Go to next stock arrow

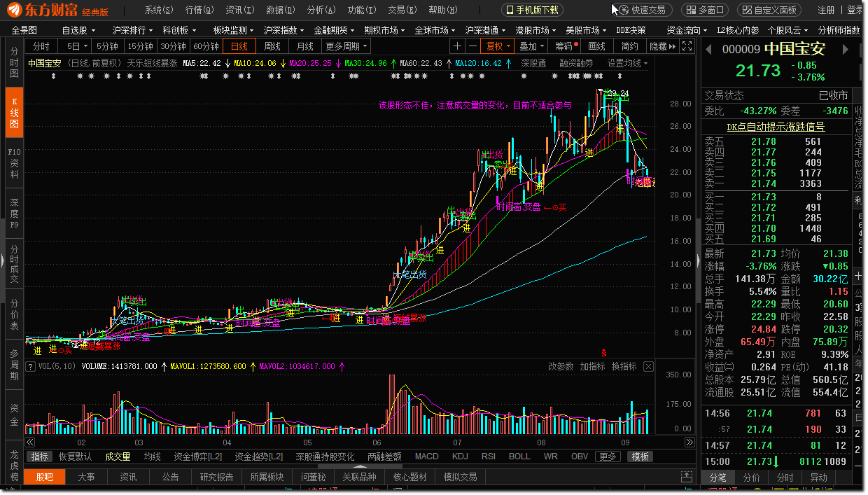[x=845, y=49]
